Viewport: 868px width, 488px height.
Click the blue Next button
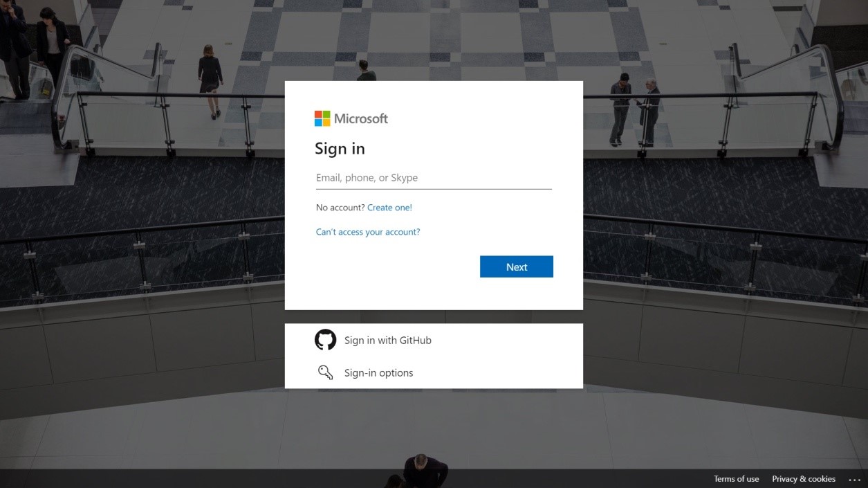coord(517,266)
